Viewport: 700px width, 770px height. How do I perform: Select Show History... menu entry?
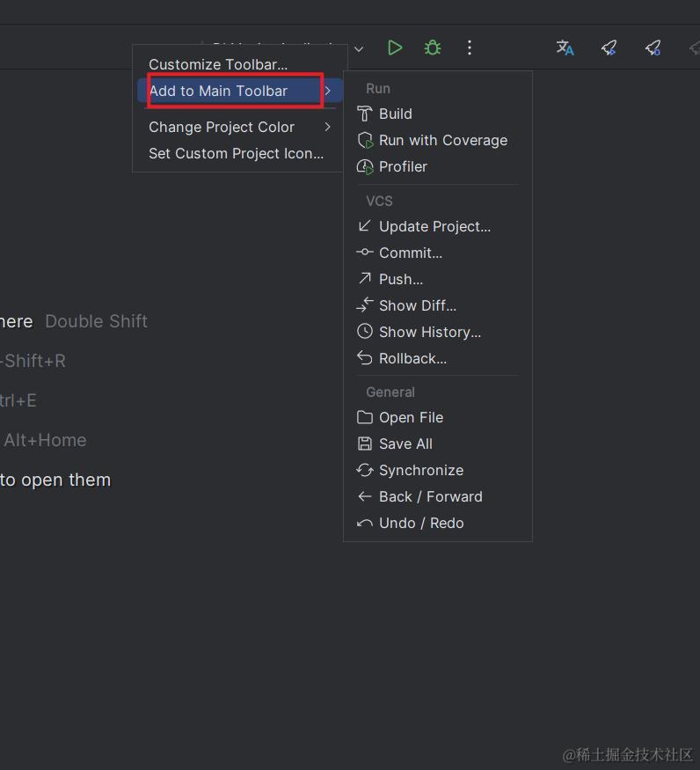coord(438,333)
